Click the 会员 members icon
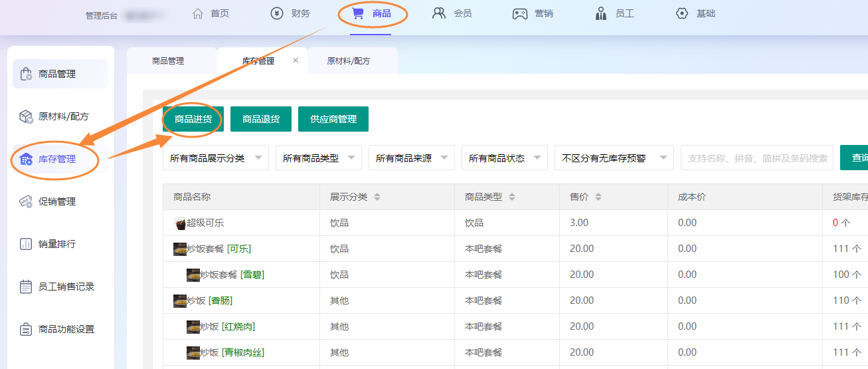The width and height of the screenshot is (868, 369). (x=439, y=13)
